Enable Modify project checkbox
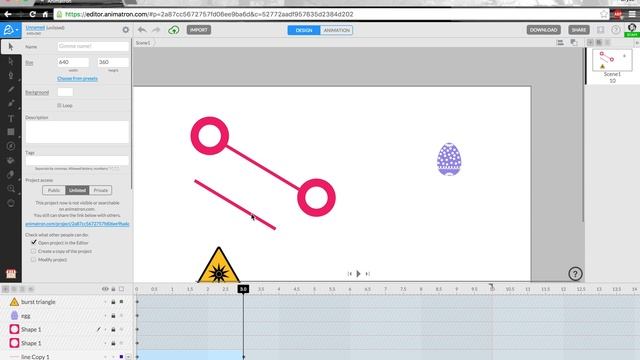The width and height of the screenshot is (640, 360). 33,260
